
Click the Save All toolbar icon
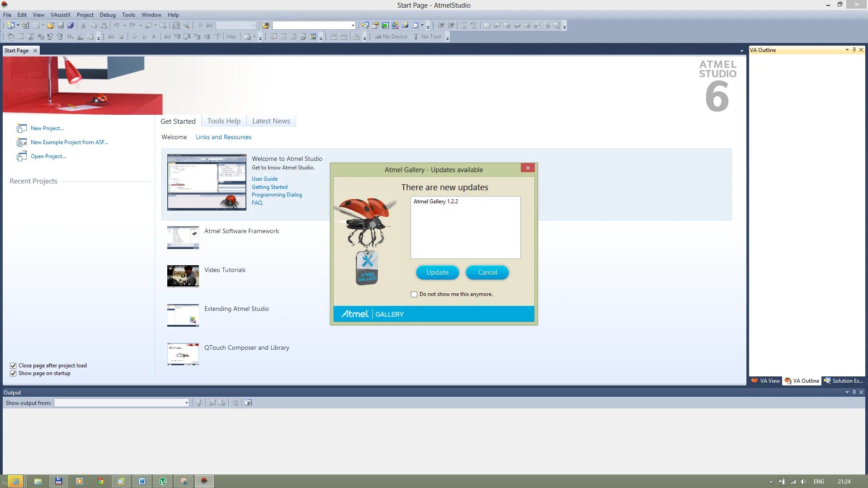coord(71,26)
